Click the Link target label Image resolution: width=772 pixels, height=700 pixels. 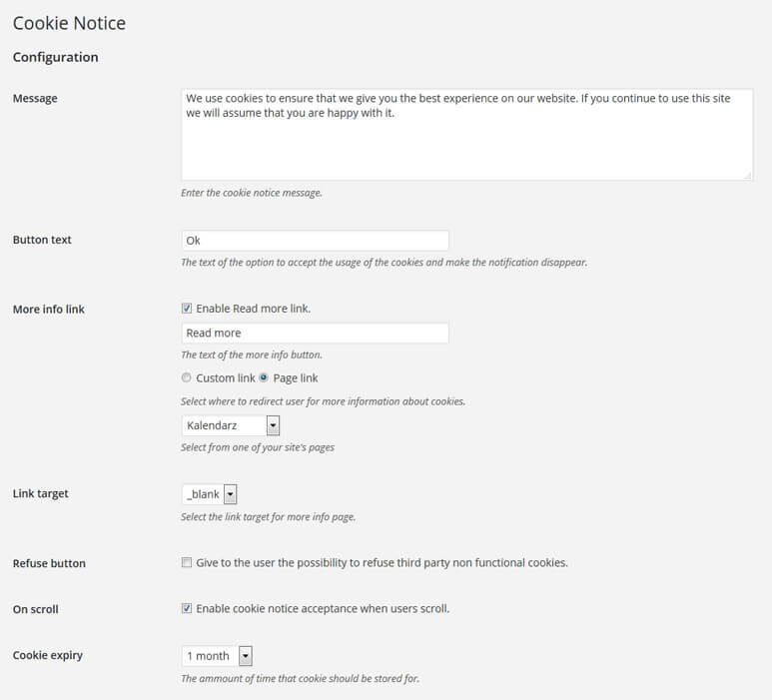[40, 493]
